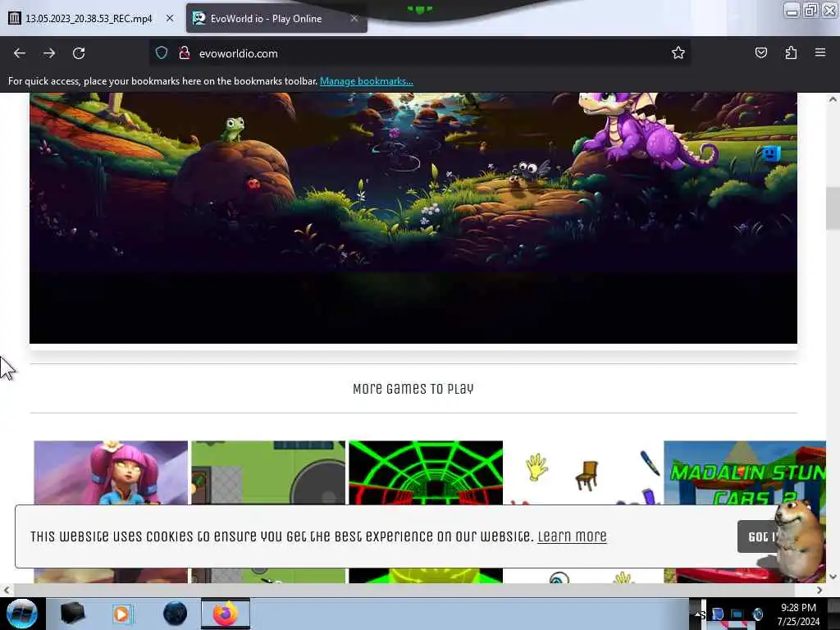Screen dimensions: 840x630
Task: Restore down the Firefox window
Action: click(810, 10)
